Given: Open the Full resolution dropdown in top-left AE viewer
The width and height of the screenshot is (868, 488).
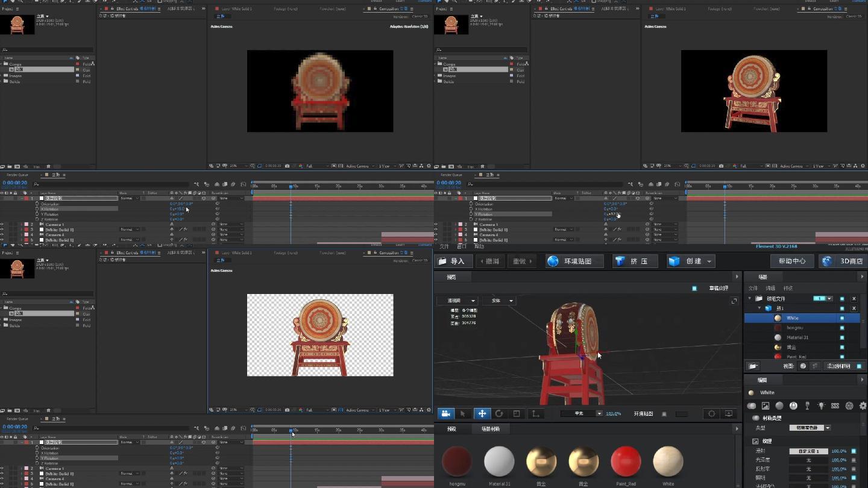Looking at the screenshot, I should pyautogui.click(x=318, y=166).
